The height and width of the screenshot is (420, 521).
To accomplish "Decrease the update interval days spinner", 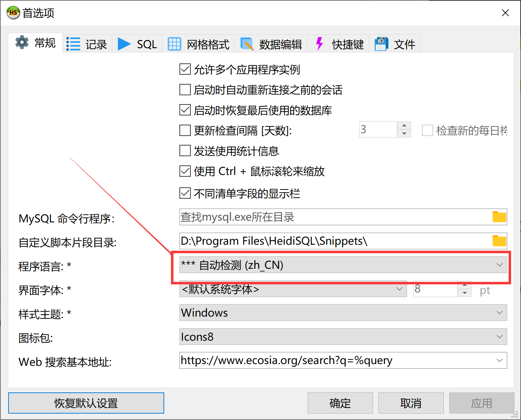I will (404, 134).
